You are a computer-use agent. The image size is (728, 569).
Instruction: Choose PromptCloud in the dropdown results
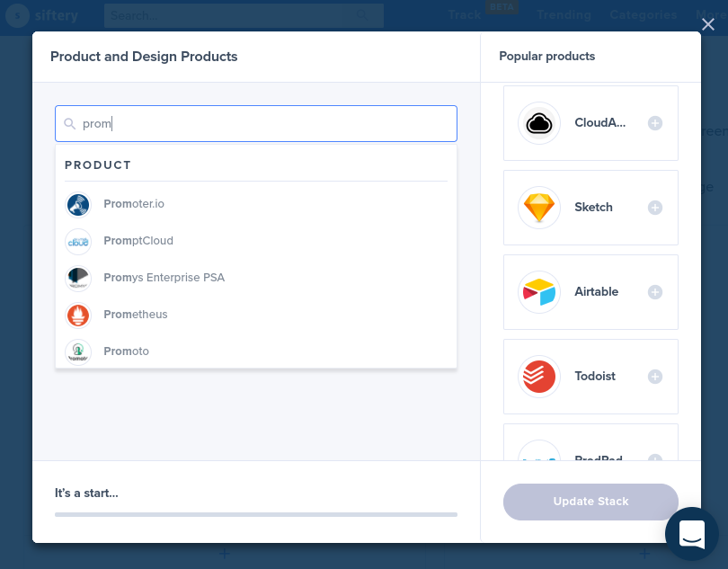click(x=138, y=241)
